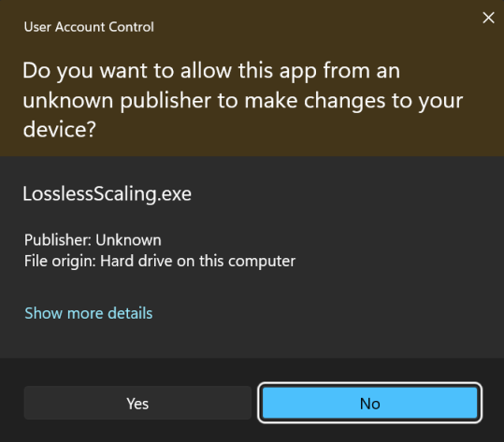
Task: Click the Publisher: Unknown line
Action: 93,240
